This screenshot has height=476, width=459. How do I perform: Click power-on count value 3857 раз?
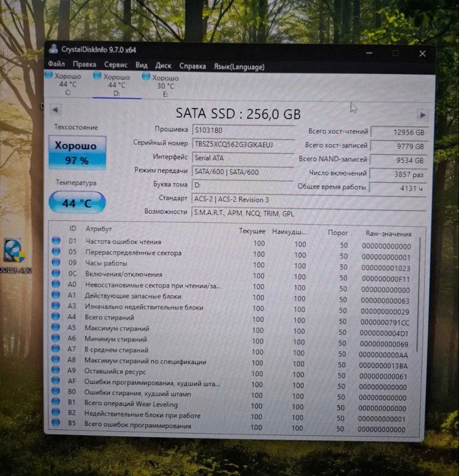(398, 174)
